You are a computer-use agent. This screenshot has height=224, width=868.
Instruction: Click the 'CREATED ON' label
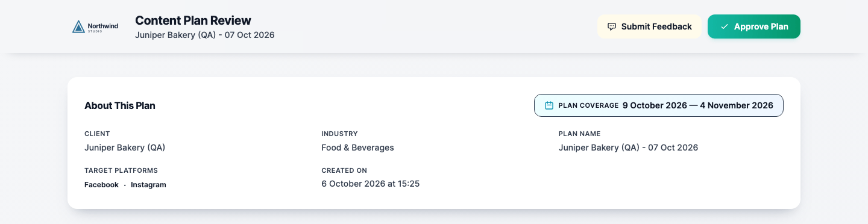coord(344,170)
